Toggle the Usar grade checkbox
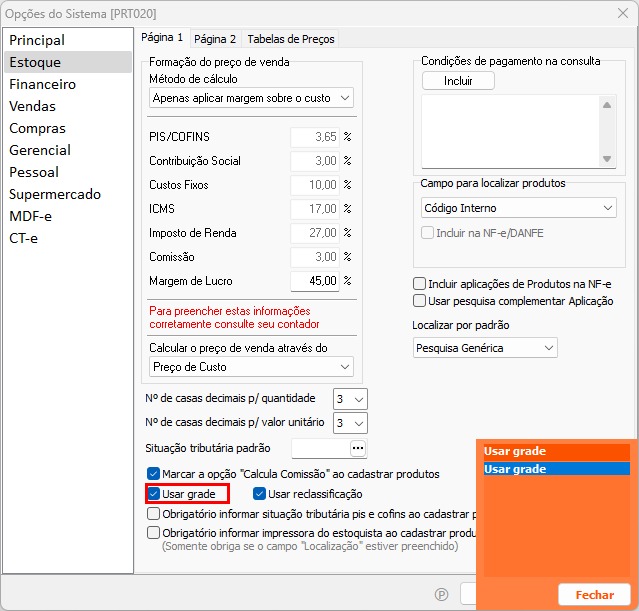Image resolution: width=639 pixels, height=611 pixels. click(x=153, y=494)
